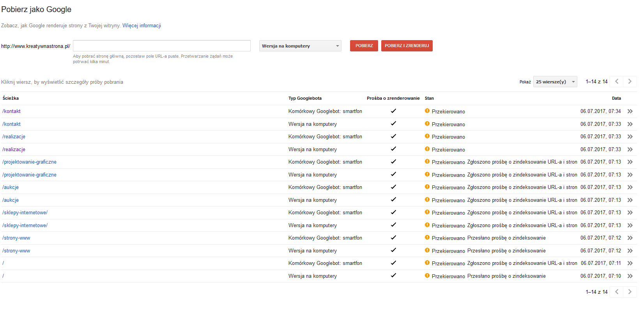
Task: Open the 'Więcej informacji' link
Action: click(142, 26)
